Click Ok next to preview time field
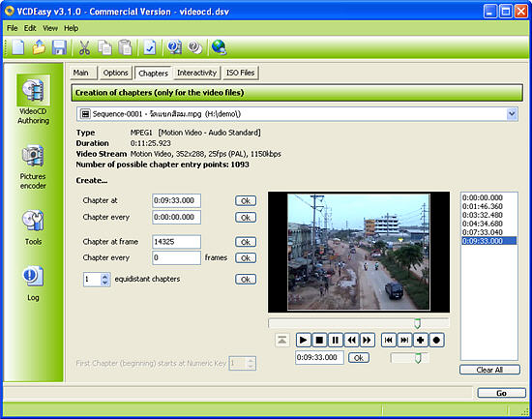The width and height of the screenshot is (532, 419). [359, 358]
